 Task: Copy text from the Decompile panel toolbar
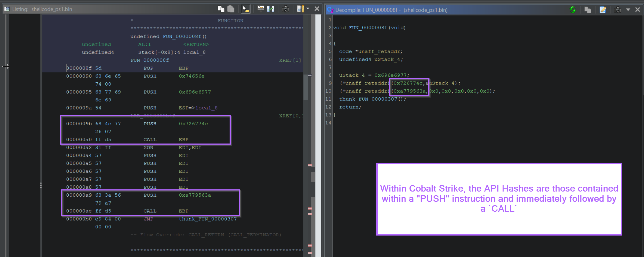point(587,10)
